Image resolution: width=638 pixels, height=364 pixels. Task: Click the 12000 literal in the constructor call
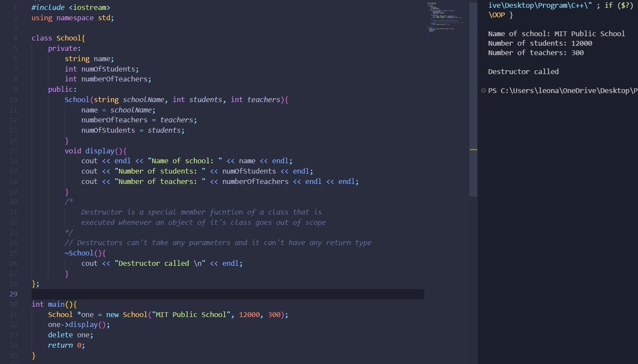[249, 314]
